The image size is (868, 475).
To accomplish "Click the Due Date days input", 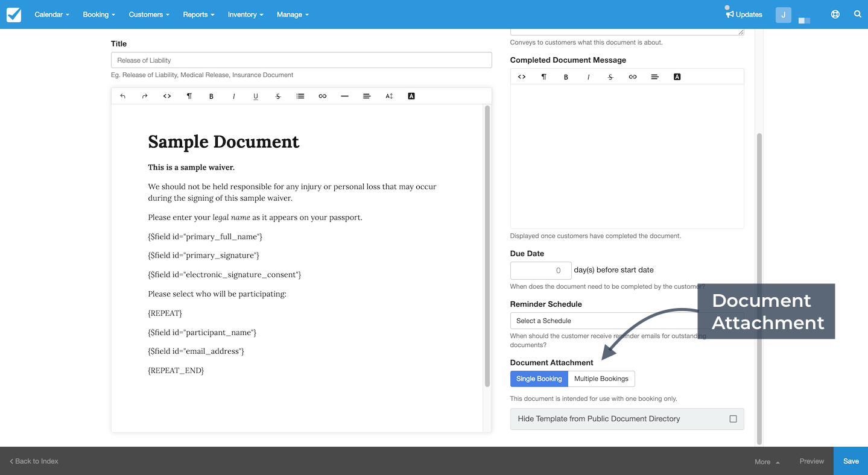I will [540, 270].
